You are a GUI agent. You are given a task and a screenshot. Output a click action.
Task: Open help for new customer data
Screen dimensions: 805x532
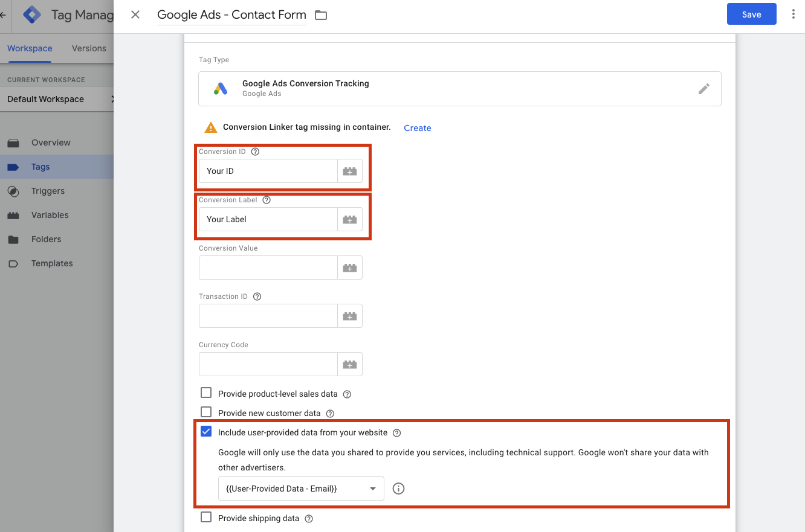(330, 414)
